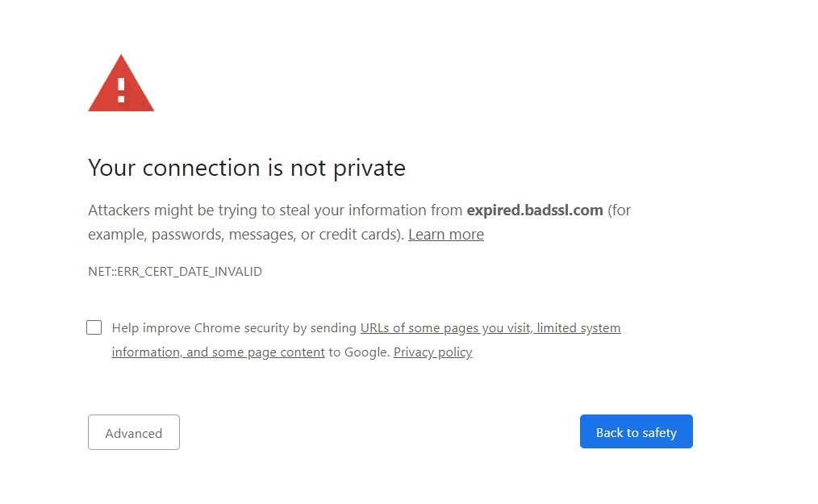Click the 'to Google.' text after the link
Viewport: 818px width, 504px height.
pos(359,352)
